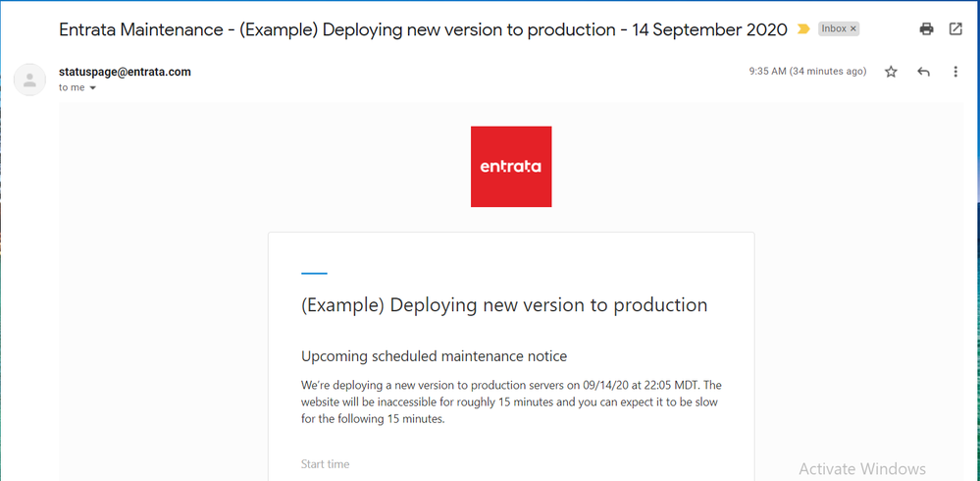Click paragraph beginning 'We're deploying a new version'
This screenshot has height=481, width=980.
click(513, 401)
